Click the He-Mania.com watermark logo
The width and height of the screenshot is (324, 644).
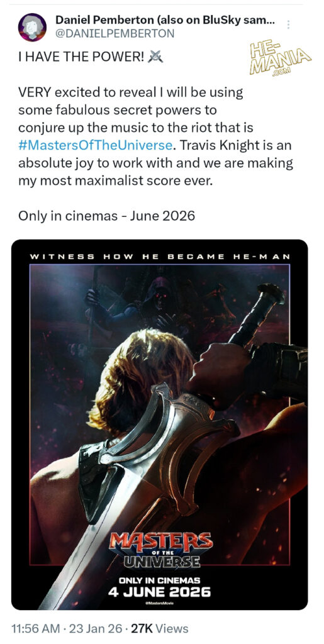(x=280, y=60)
